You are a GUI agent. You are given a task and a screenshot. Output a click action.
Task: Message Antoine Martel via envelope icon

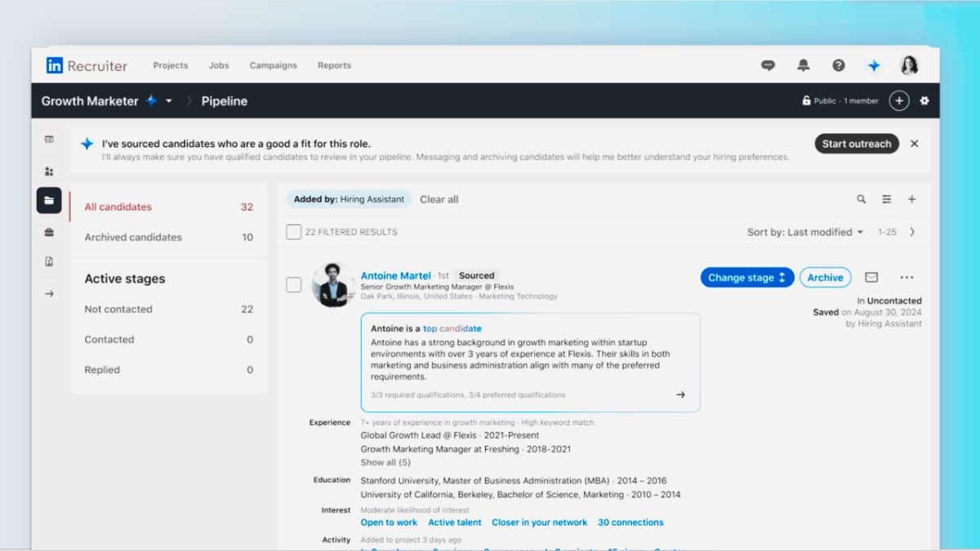click(871, 278)
